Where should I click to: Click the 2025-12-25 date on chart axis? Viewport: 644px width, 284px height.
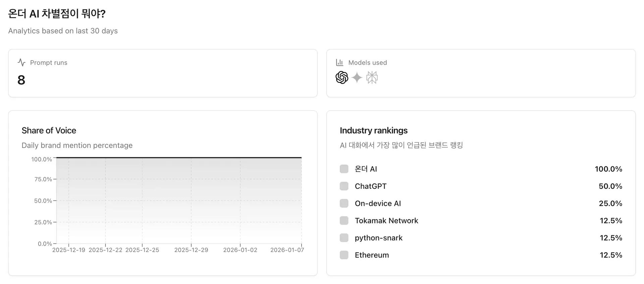[x=142, y=250]
